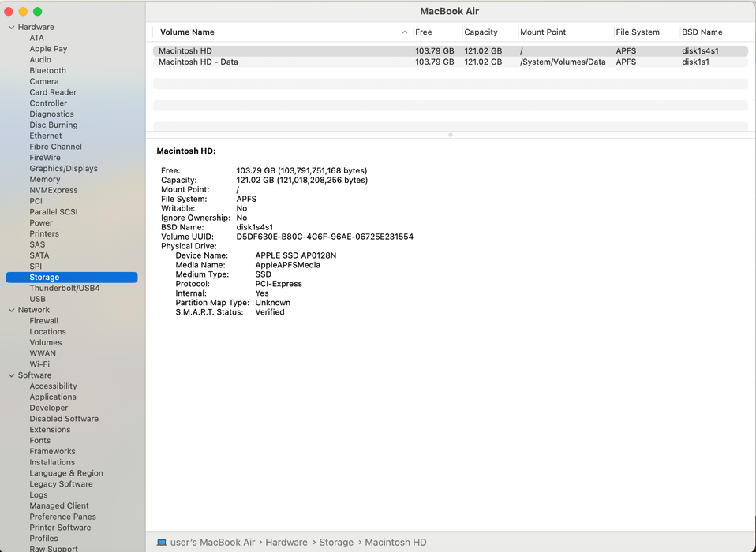Select ATA in the sidebar
This screenshot has height=552, width=756.
coord(36,38)
